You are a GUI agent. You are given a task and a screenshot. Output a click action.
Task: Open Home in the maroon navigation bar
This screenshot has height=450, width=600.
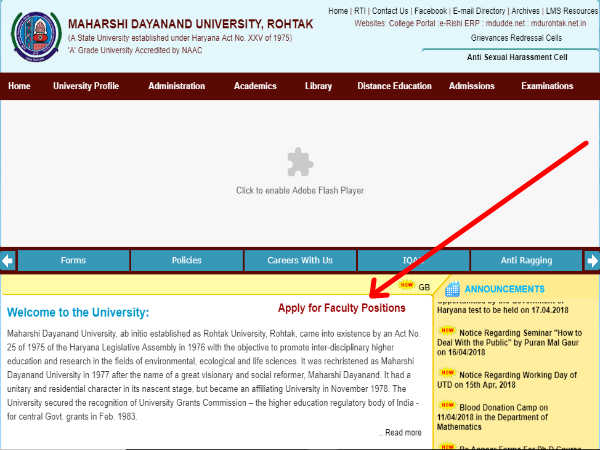point(19,86)
